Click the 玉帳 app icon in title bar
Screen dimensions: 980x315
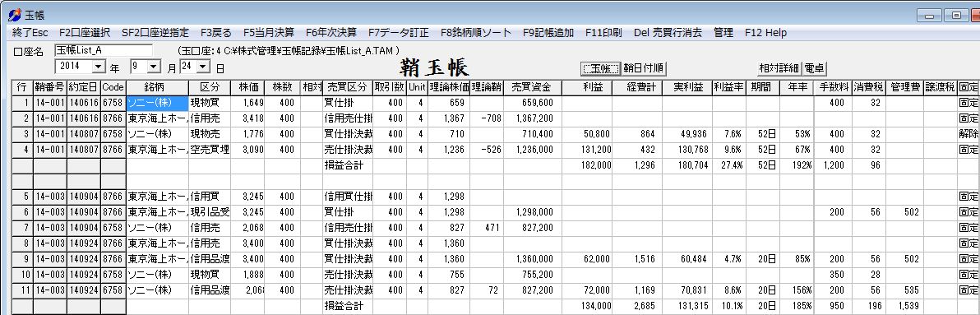pyautogui.click(x=14, y=15)
